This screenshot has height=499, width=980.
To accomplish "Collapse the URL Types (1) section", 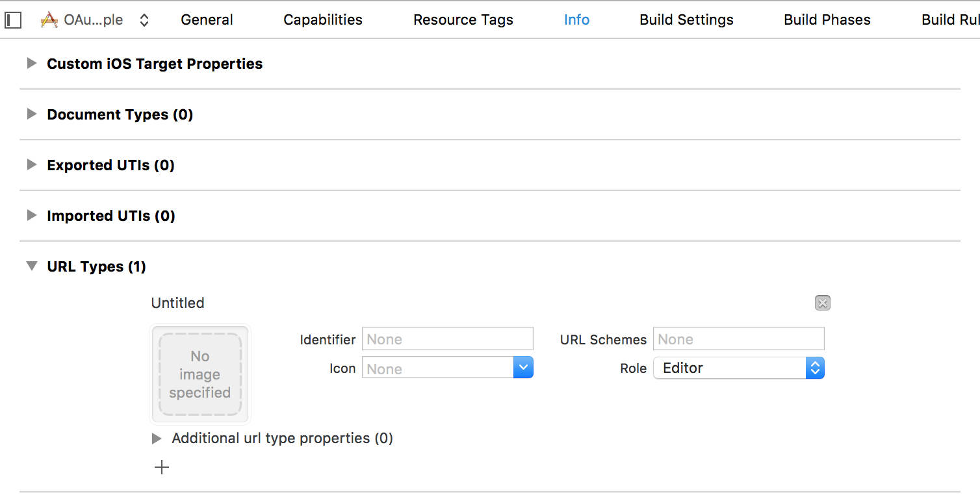I will 31,266.
